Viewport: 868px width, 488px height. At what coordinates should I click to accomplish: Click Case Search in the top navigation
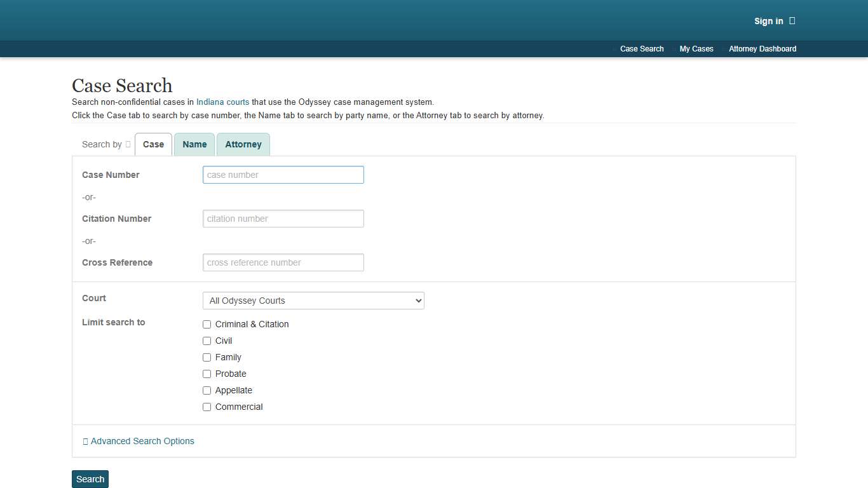click(x=641, y=49)
